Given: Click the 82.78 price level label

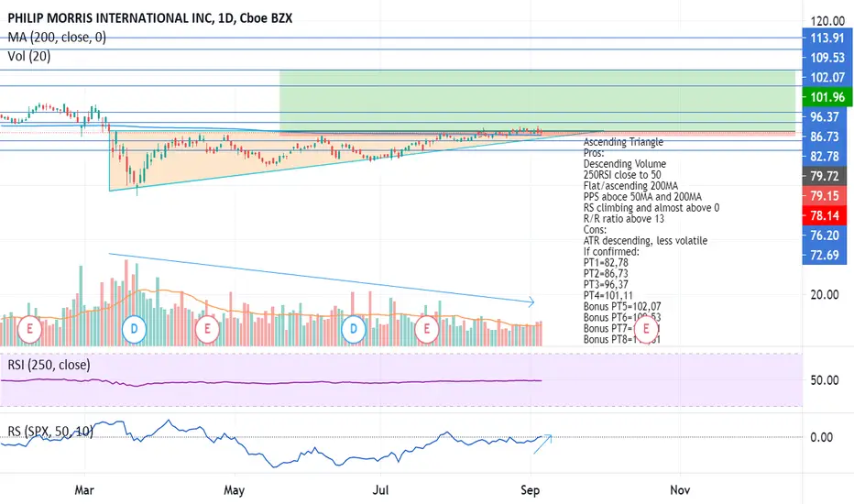Looking at the screenshot, I should [825, 157].
